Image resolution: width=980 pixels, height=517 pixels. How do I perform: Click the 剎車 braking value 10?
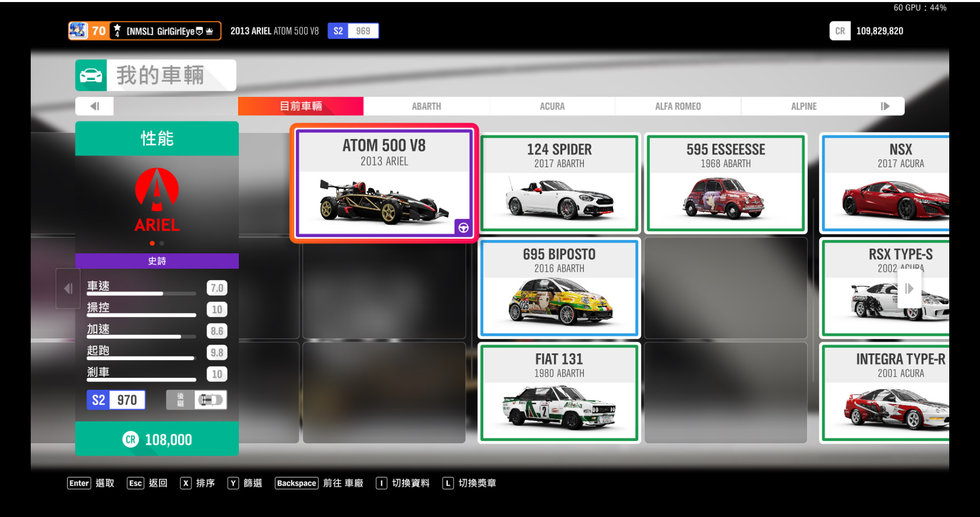click(x=217, y=374)
